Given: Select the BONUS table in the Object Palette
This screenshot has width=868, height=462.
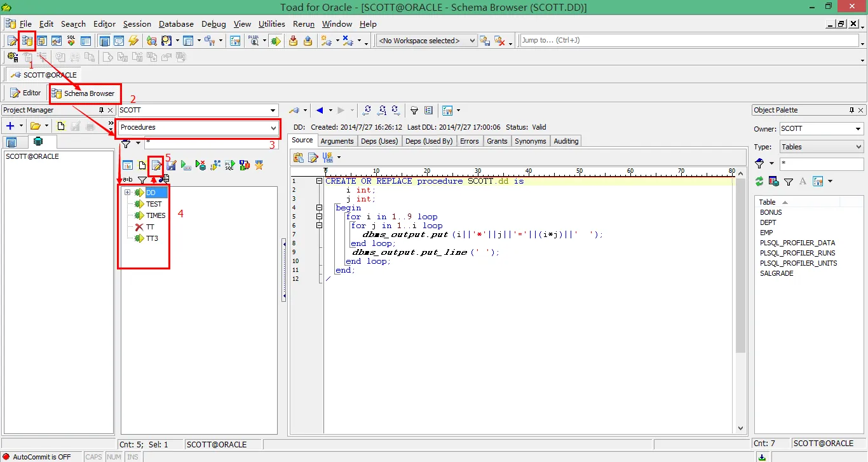Looking at the screenshot, I should click(x=771, y=213).
